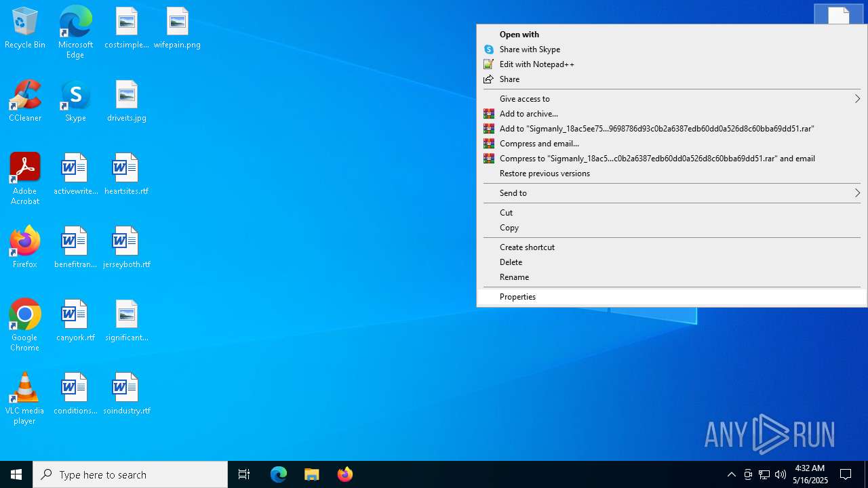
Task: Select activewrite document icon
Action: (75, 175)
